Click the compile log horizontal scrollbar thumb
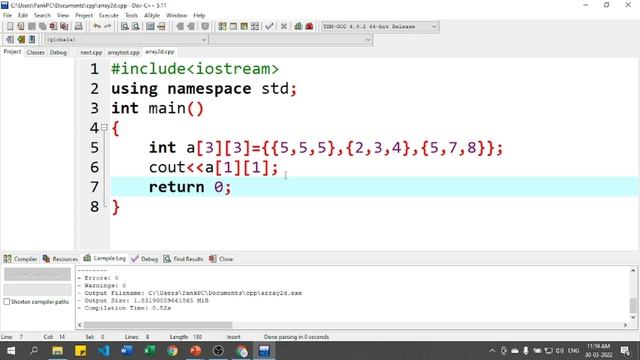640x360 pixels. (x=158, y=325)
